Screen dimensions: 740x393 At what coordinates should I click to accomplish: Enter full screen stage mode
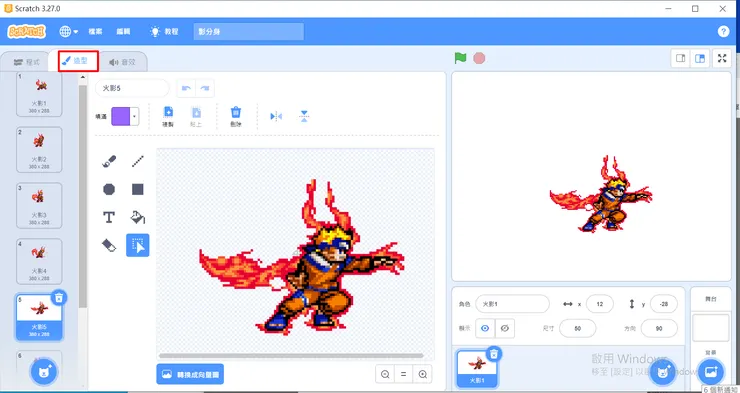[x=722, y=59]
